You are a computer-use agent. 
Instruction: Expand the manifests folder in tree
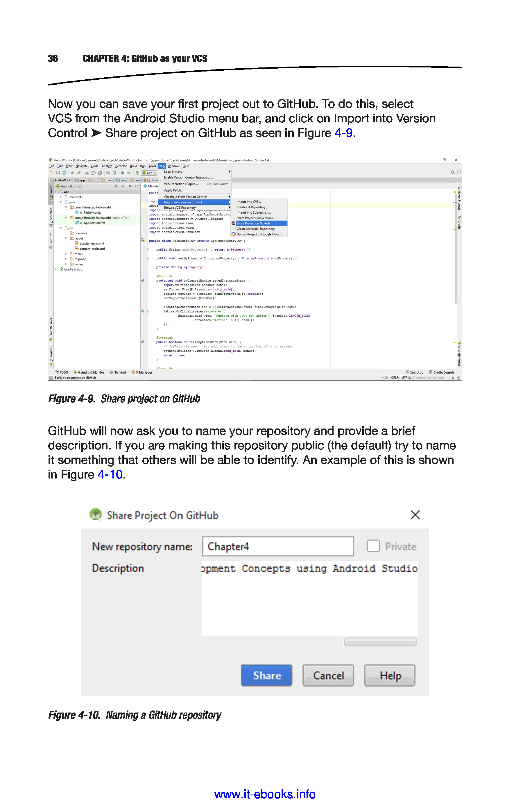click(61, 197)
